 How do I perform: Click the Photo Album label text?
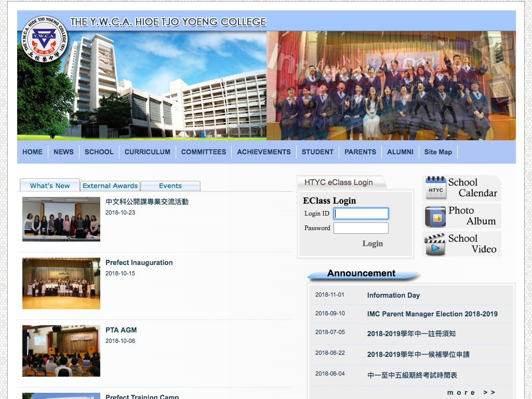pos(472,216)
